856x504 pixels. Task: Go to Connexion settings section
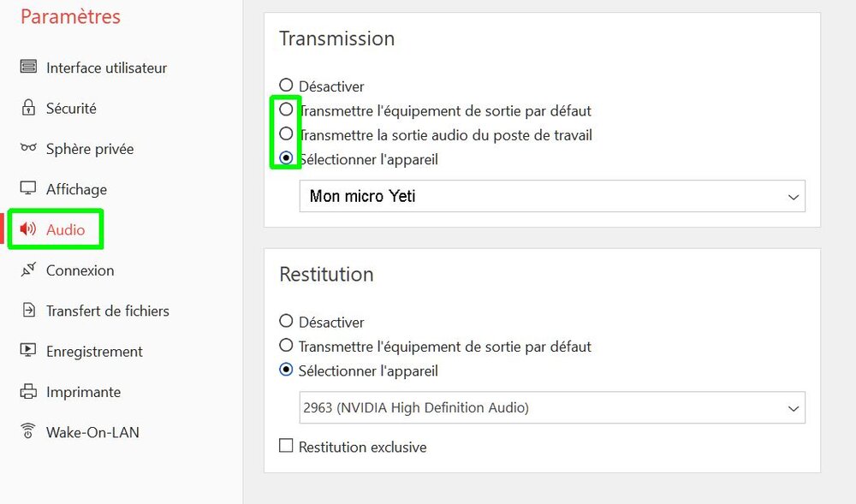pyautogui.click(x=80, y=270)
